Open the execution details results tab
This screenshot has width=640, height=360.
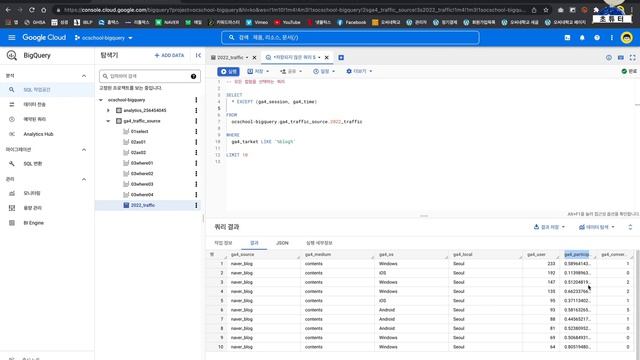pyautogui.click(x=319, y=243)
